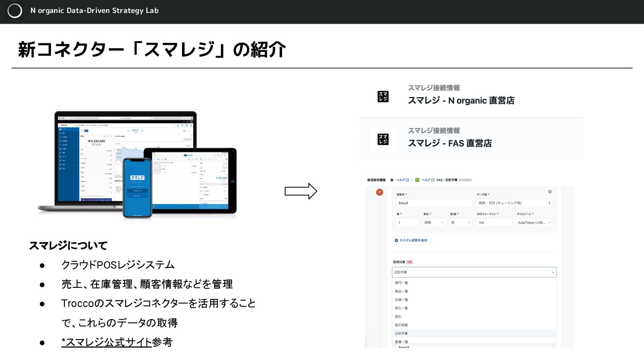Choose highlighted 日別予算 option in list
Image resolution: width=644 pixels, height=362 pixels.
coord(474,333)
